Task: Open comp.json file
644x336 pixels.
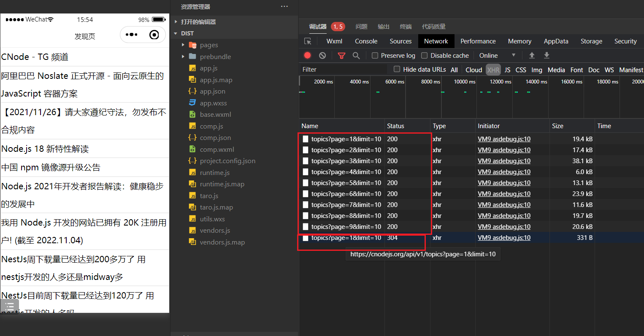Action: coord(215,138)
